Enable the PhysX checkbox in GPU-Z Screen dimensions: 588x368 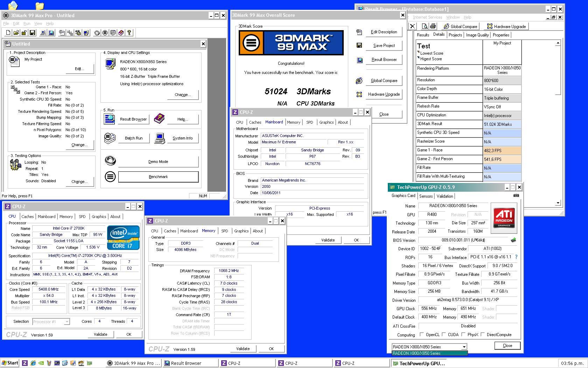(x=463, y=334)
